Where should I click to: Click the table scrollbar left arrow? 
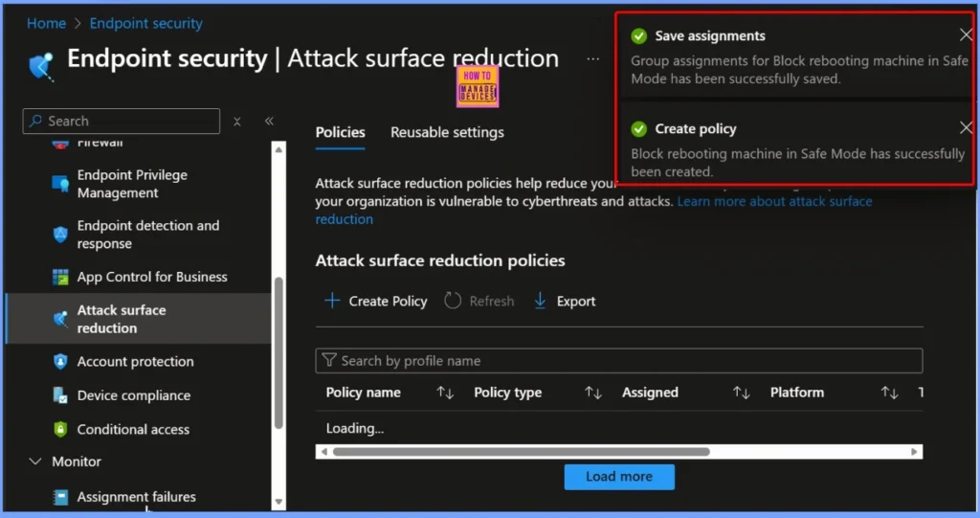pyautogui.click(x=323, y=452)
